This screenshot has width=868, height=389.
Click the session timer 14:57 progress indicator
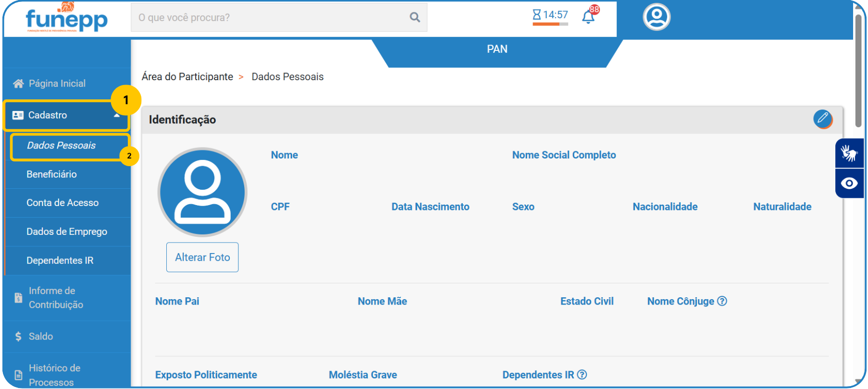[550, 16]
